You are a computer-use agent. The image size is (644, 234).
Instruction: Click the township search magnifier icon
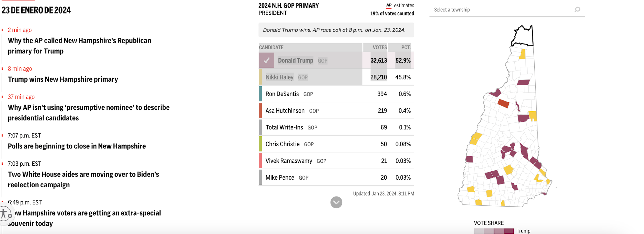[x=578, y=10]
